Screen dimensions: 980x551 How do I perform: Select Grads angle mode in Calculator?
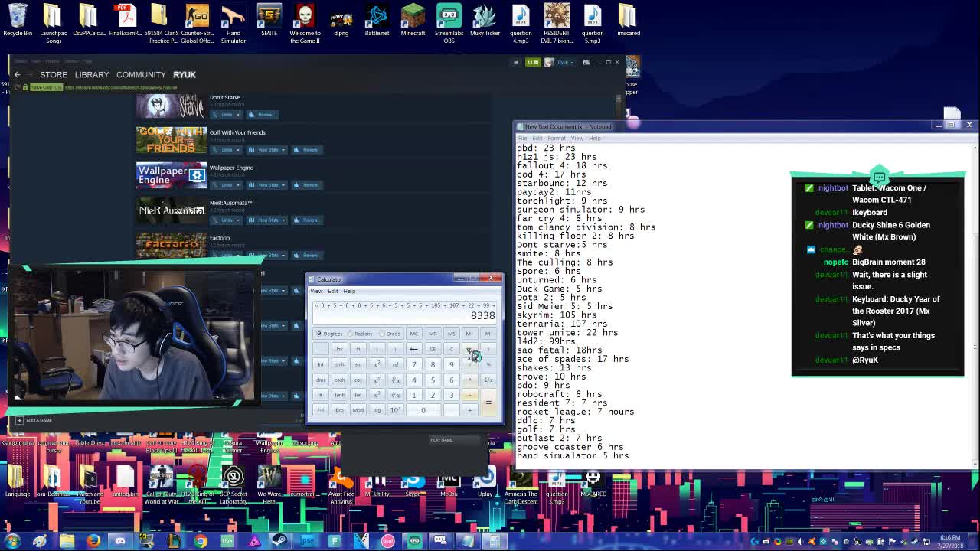[x=390, y=334]
